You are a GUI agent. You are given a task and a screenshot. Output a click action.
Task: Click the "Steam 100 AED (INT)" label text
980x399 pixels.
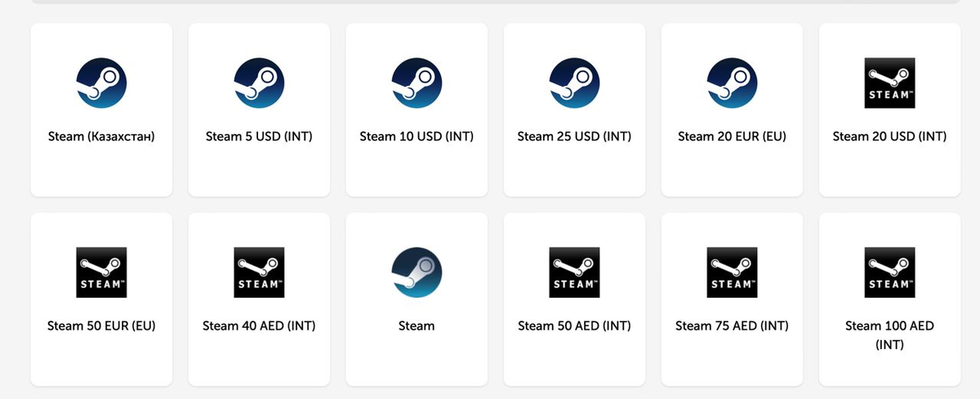coord(889,335)
